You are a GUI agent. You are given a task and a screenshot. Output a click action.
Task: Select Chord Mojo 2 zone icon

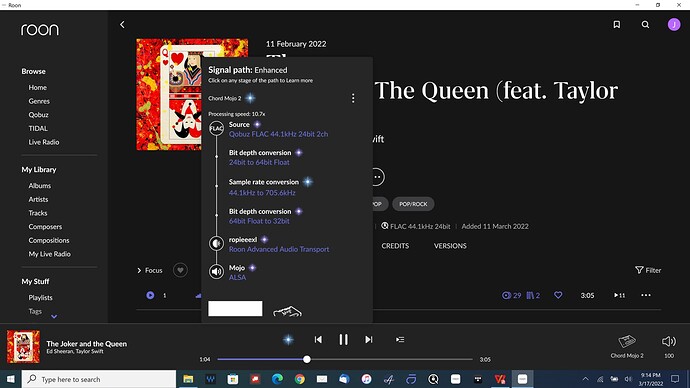(x=627, y=341)
